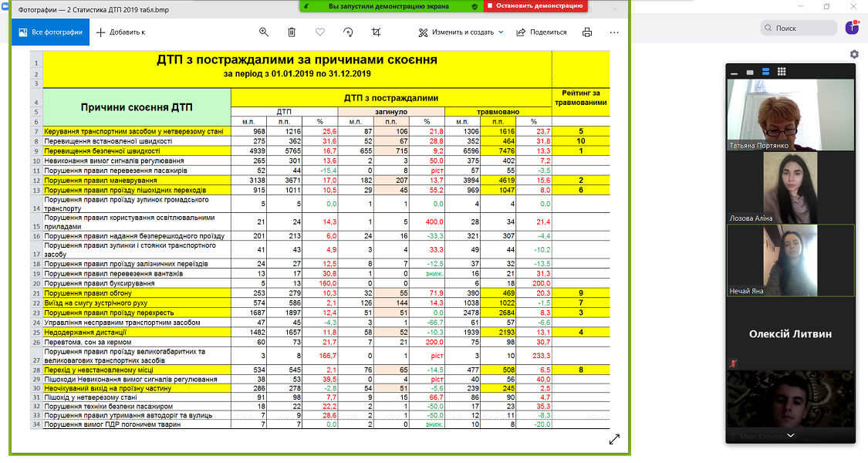868x463 pixels.
Task: Click row 'Порушення правил маневрування'
Action: click(326, 180)
